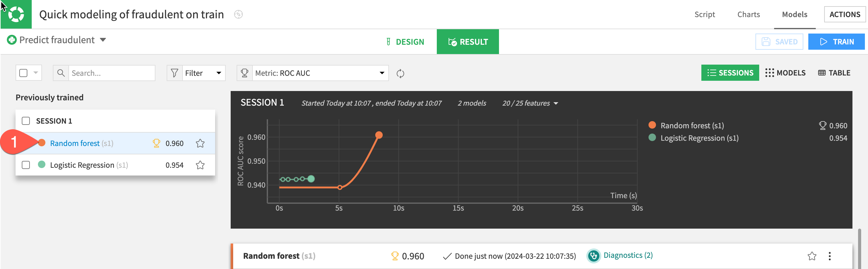Check the Logistic Regression checkbox
The height and width of the screenshot is (269, 868).
[x=26, y=165]
